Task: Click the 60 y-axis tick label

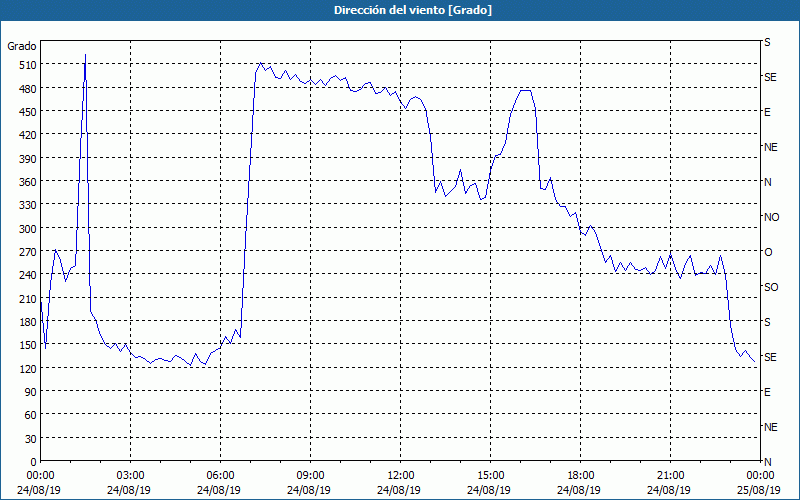Action: pyautogui.click(x=31, y=415)
